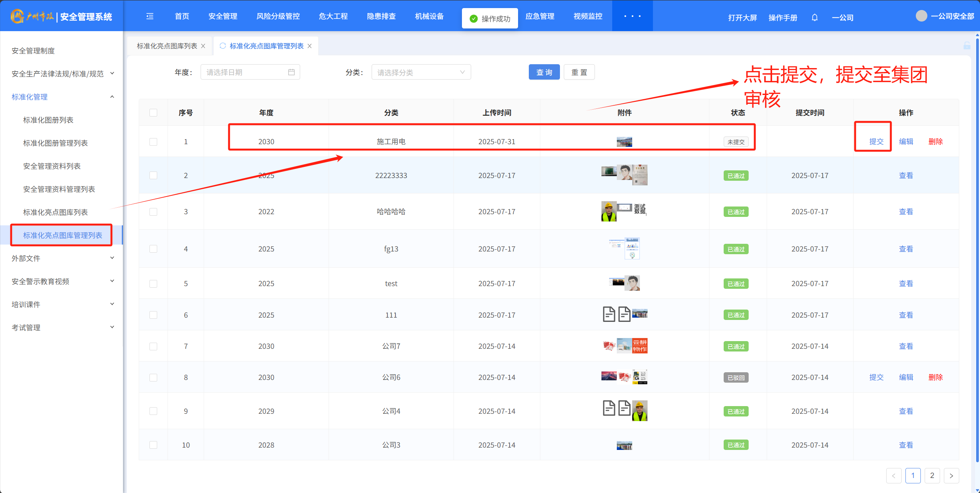Screen dimensions: 980x493
Task: Open the three-dots more menu
Action: [632, 16]
